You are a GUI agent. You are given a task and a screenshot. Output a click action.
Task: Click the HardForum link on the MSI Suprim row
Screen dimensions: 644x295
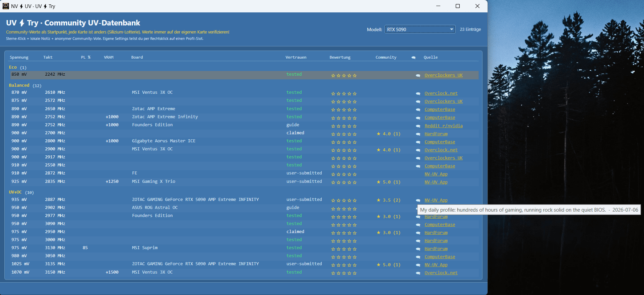(436, 249)
